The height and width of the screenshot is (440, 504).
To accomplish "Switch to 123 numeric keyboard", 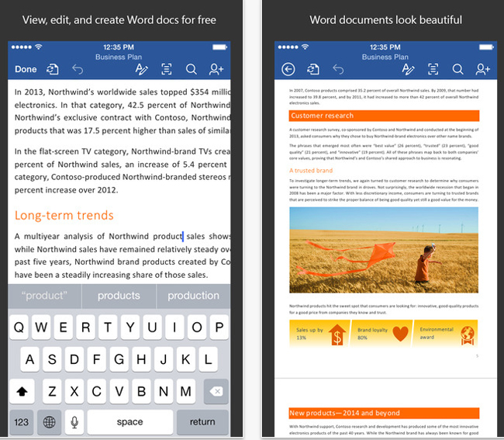I will tap(22, 422).
